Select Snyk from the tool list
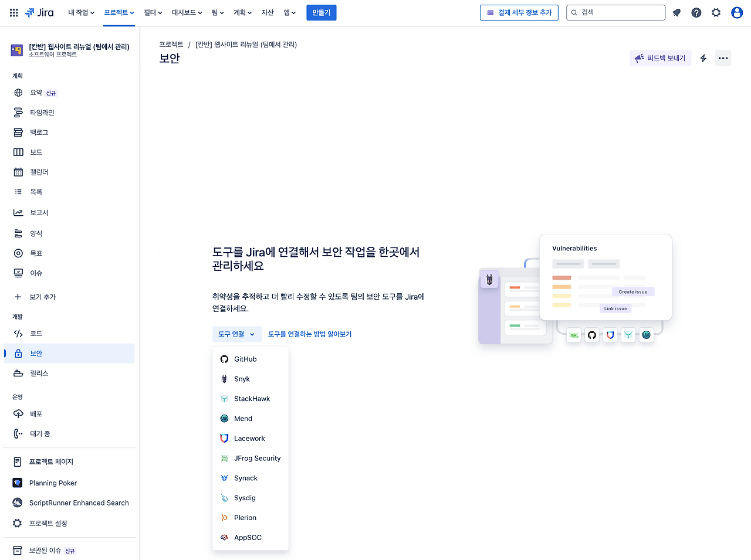 (251, 379)
